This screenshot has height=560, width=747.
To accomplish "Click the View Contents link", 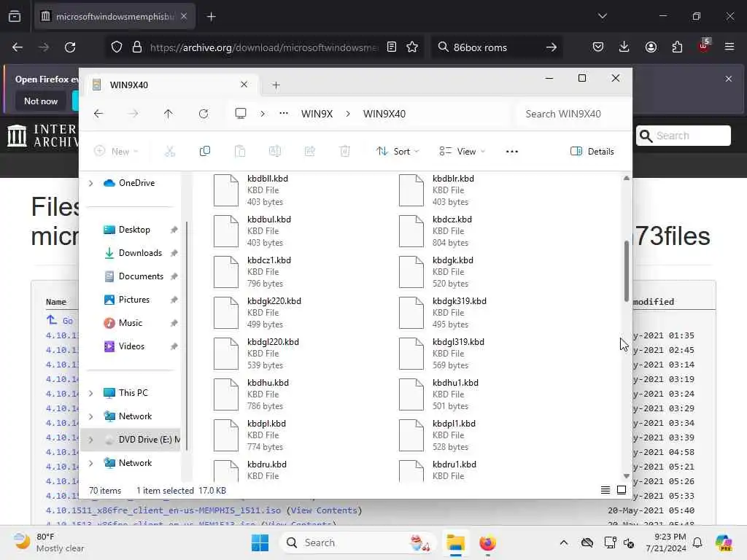I will click(324, 510).
